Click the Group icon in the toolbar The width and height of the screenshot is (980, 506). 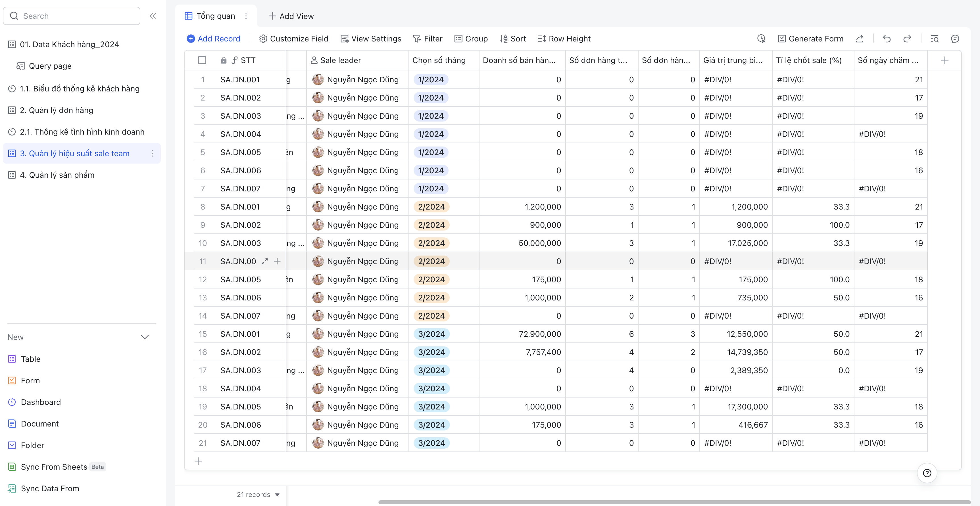[458, 39]
